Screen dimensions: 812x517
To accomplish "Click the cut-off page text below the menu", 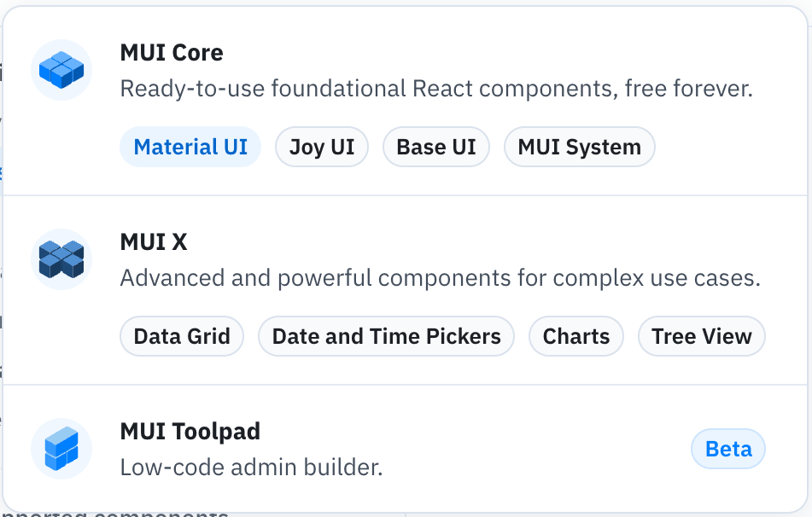I will click(x=115, y=514).
